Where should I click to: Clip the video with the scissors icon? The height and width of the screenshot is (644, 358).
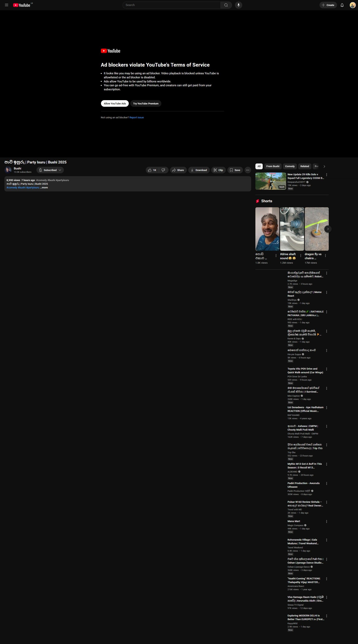(x=218, y=170)
